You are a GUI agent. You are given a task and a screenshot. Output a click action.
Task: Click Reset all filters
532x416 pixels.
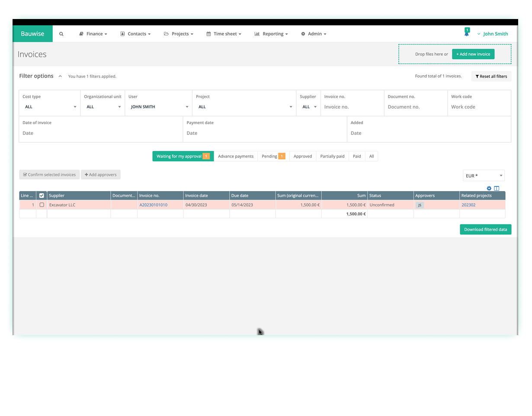(x=491, y=76)
